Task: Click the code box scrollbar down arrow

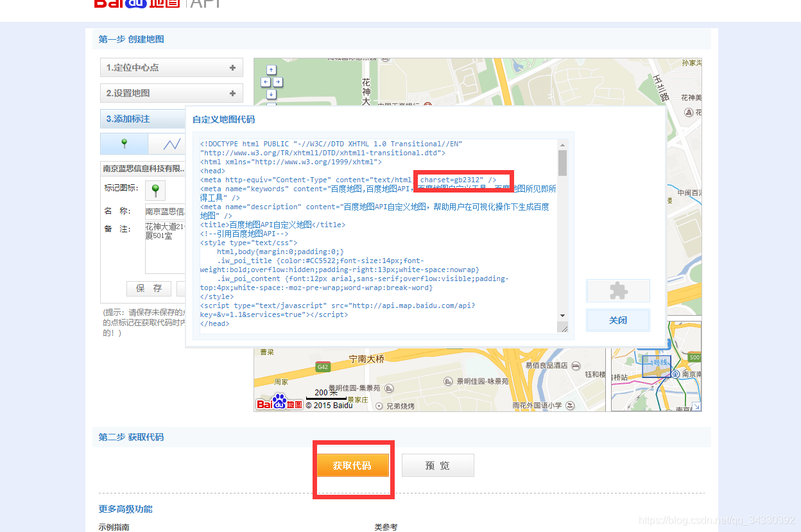Action: click(563, 316)
